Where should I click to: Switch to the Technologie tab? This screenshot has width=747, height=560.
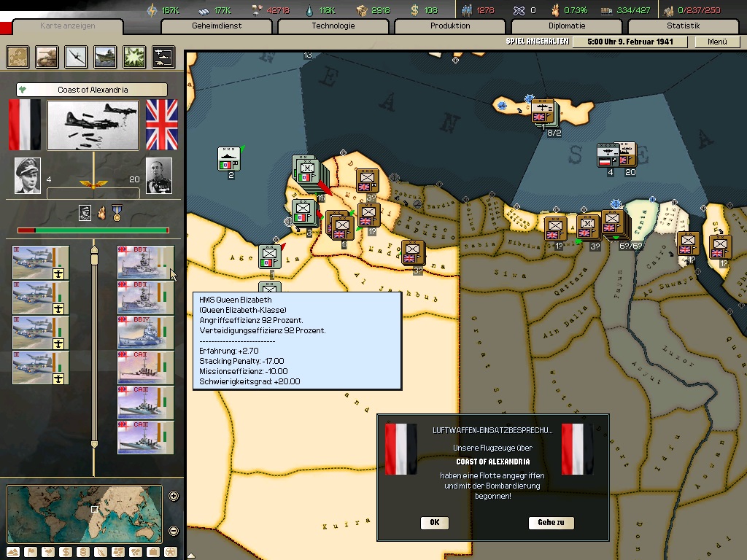333,26
